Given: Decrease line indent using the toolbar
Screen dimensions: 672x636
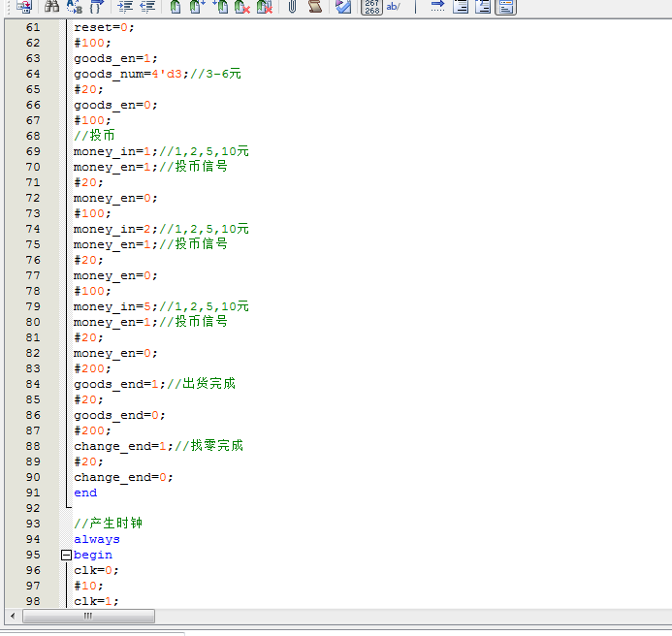Looking at the screenshot, I should [x=147, y=7].
